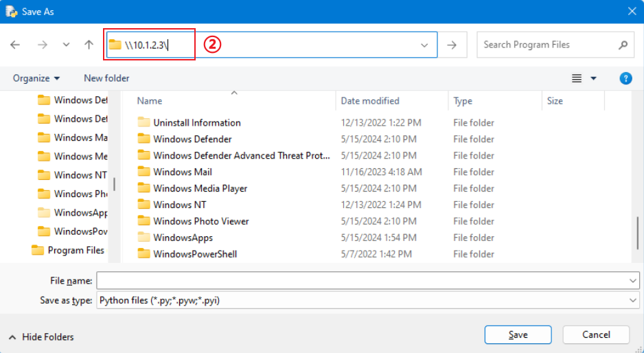
Task: Click the Go to address arrow button
Action: (x=452, y=45)
